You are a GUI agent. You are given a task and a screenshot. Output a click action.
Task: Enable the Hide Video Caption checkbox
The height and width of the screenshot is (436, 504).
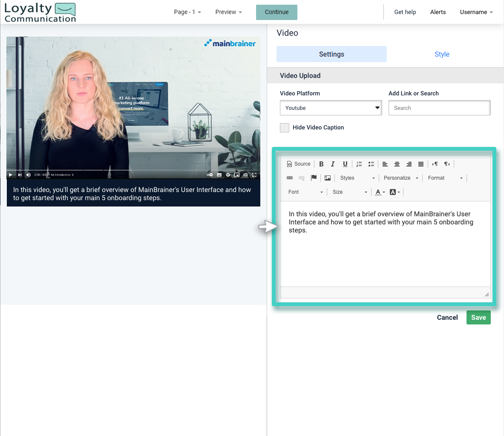click(285, 127)
